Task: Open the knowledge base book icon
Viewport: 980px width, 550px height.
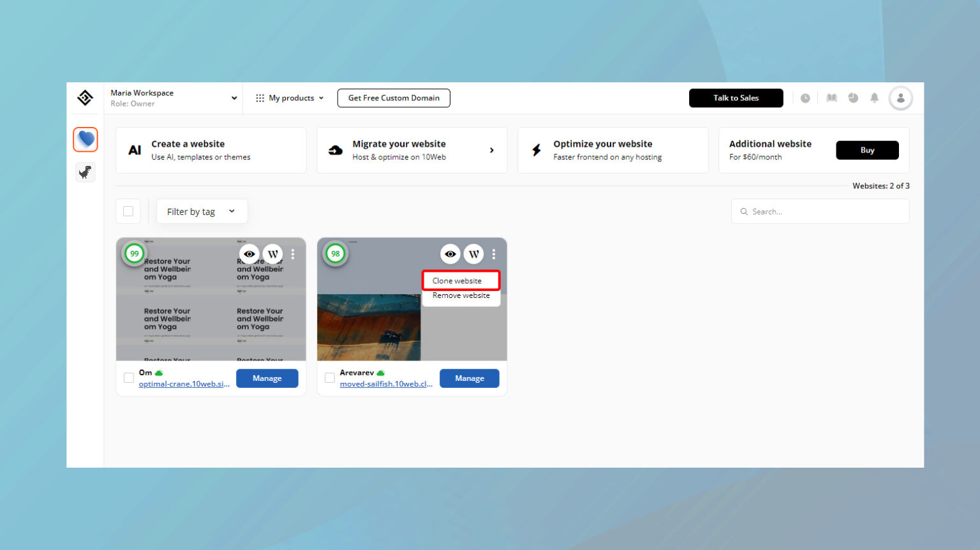Action: point(831,98)
